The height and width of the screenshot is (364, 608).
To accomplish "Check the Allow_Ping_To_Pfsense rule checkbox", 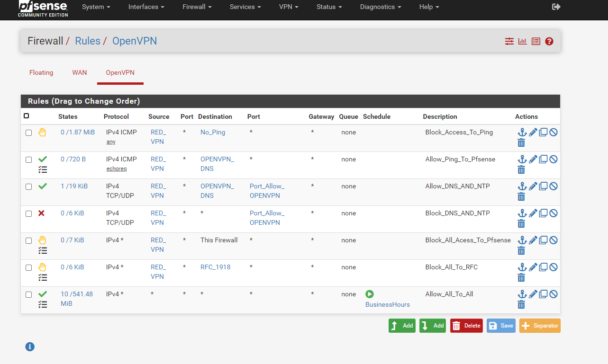I will tap(28, 160).
